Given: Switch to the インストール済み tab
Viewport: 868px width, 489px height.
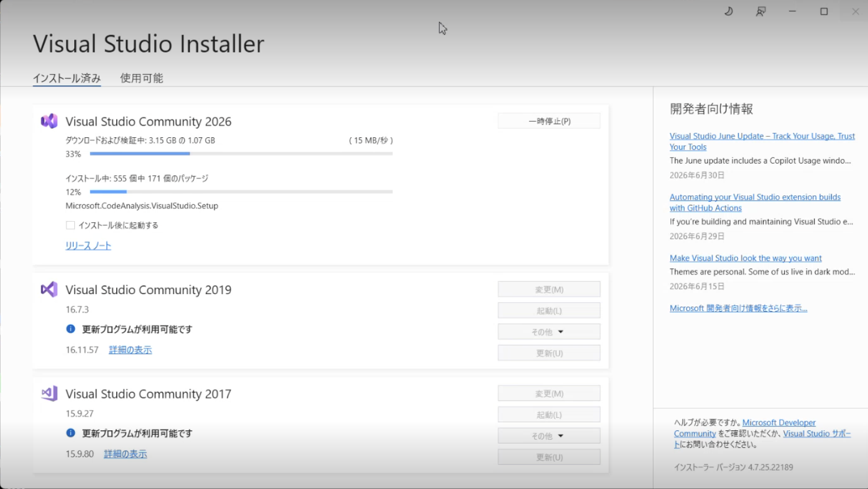Looking at the screenshot, I should coord(66,78).
